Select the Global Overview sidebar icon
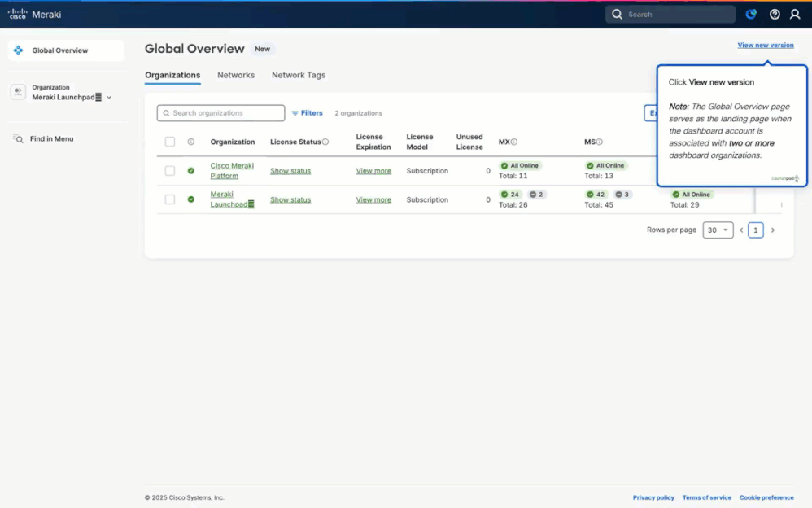The height and width of the screenshot is (508, 812). pyautogui.click(x=19, y=50)
